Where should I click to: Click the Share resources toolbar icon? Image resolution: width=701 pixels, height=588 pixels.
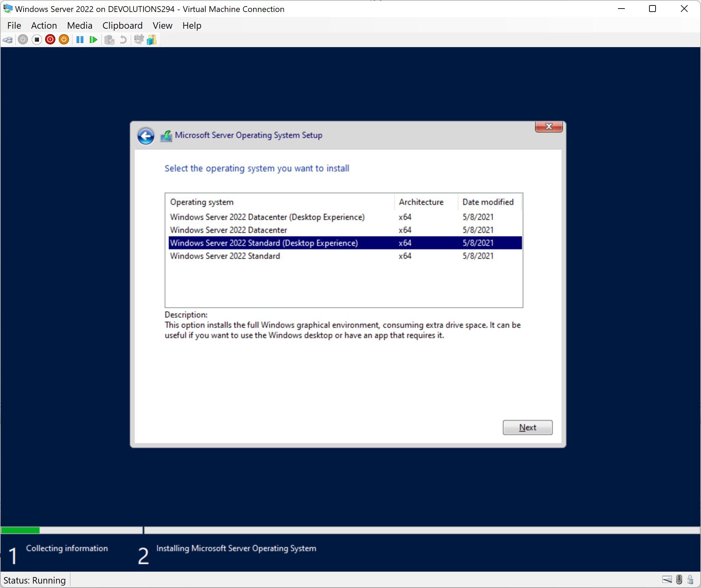(x=152, y=40)
